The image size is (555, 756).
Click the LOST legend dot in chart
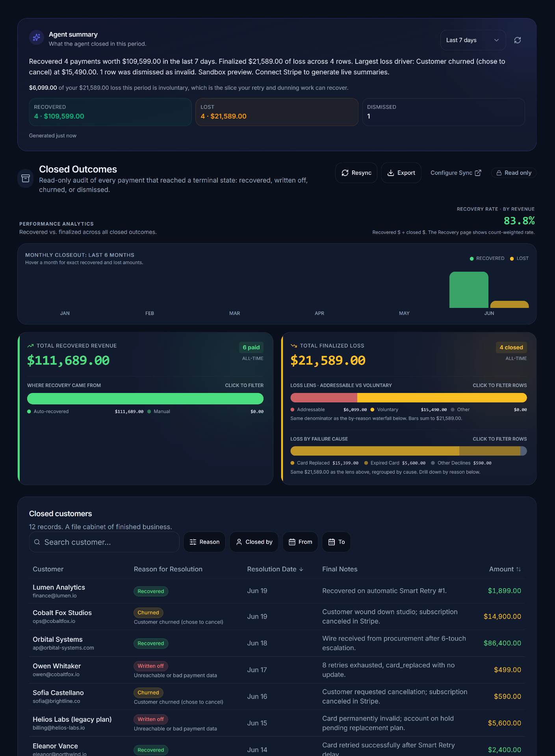click(512, 259)
